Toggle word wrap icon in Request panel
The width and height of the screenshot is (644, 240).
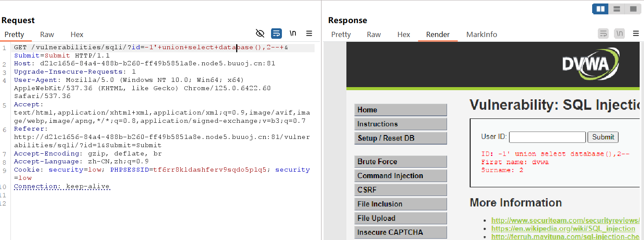point(276,34)
